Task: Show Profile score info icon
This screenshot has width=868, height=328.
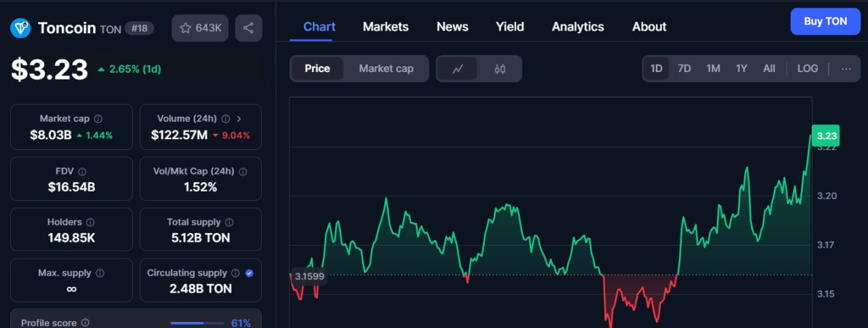Action: (85, 323)
